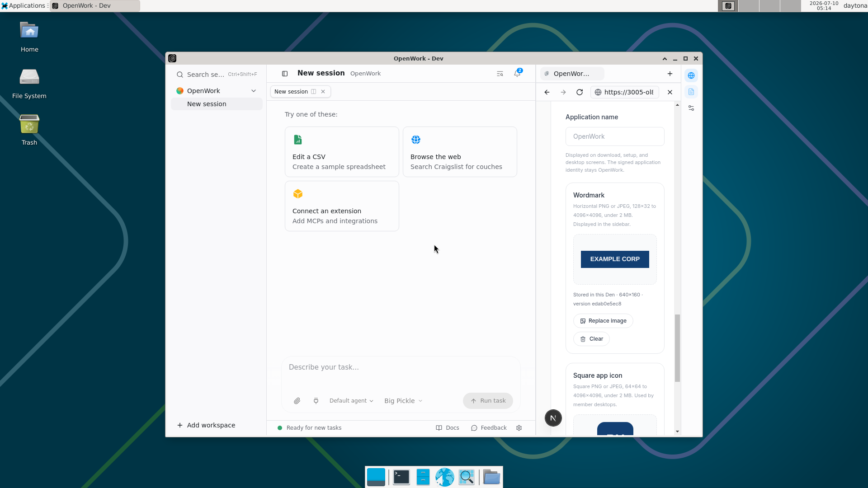The image size is (868, 488).
Task: Click the workspace switcher in the top panel
Action: point(759,6)
